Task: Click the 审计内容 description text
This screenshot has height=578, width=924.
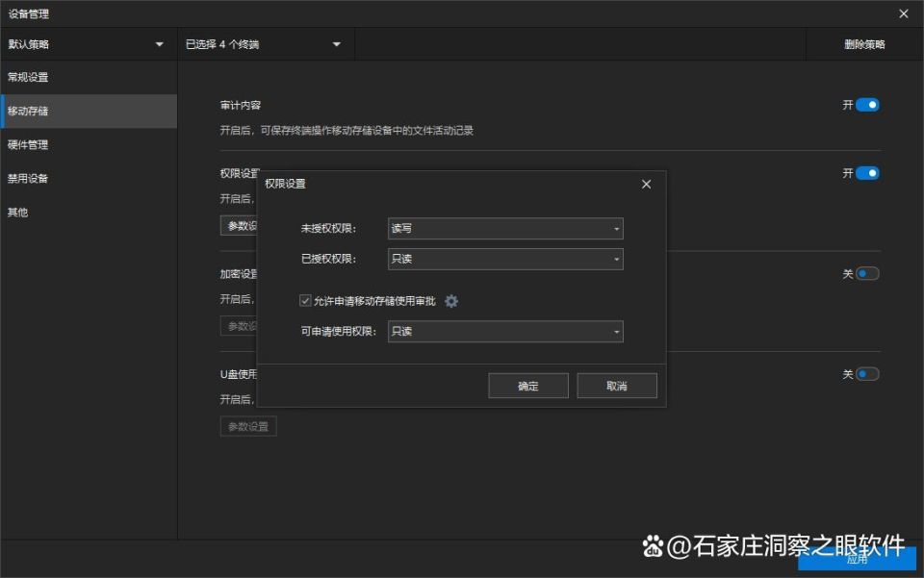Action: point(346,131)
